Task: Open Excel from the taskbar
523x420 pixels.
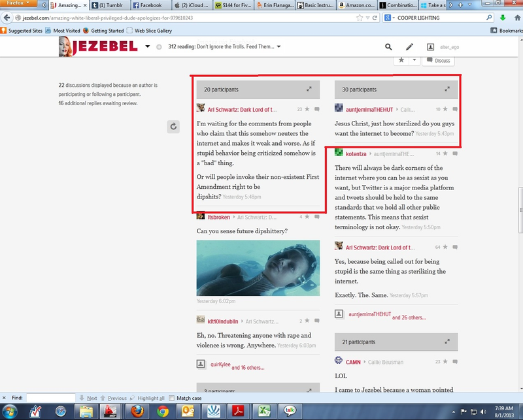Action: (263, 412)
